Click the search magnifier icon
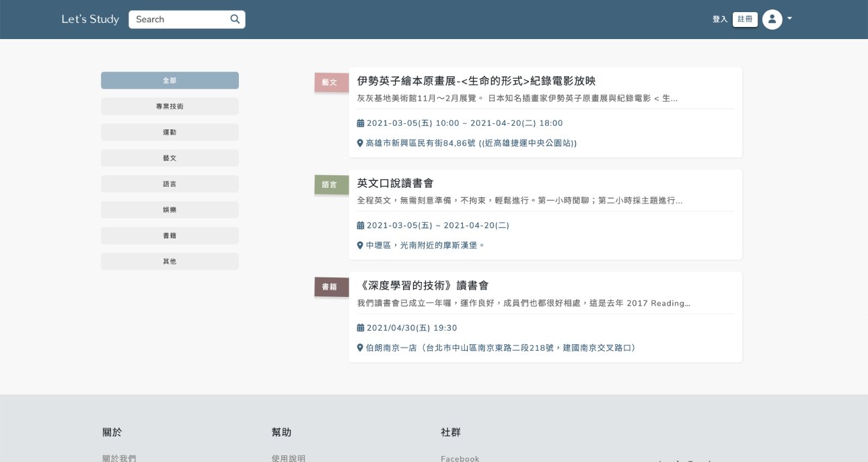The width and height of the screenshot is (868, 462). click(235, 20)
